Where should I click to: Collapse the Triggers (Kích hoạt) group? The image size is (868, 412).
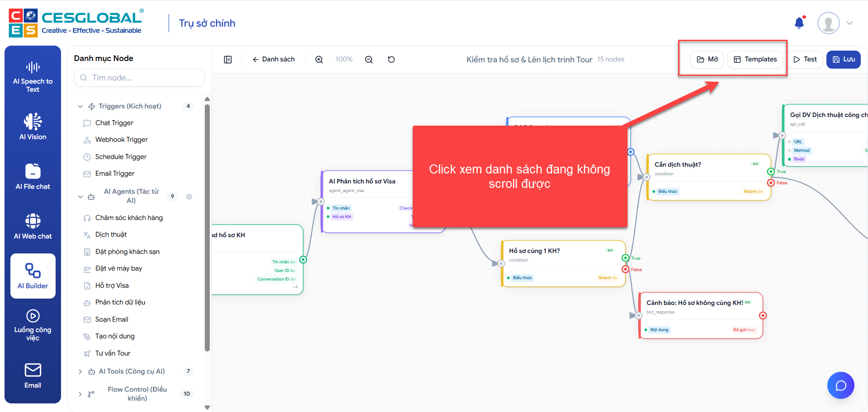coord(80,107)
